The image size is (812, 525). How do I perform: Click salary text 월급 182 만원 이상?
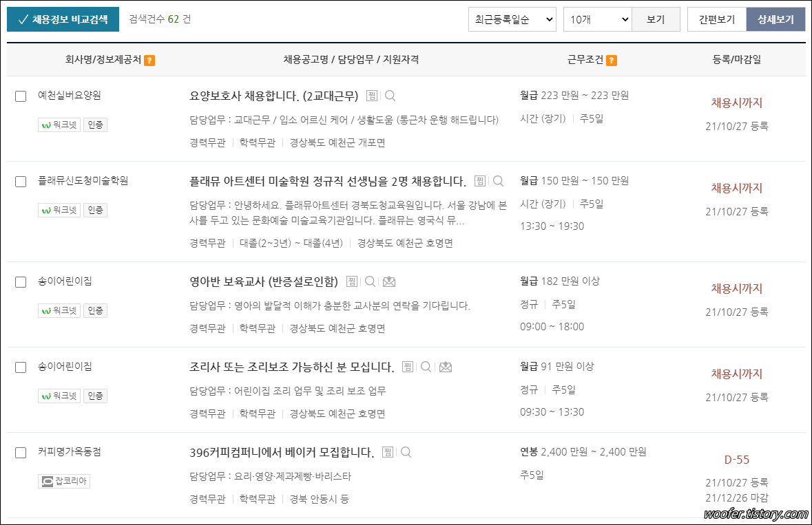tap(560, 281)
